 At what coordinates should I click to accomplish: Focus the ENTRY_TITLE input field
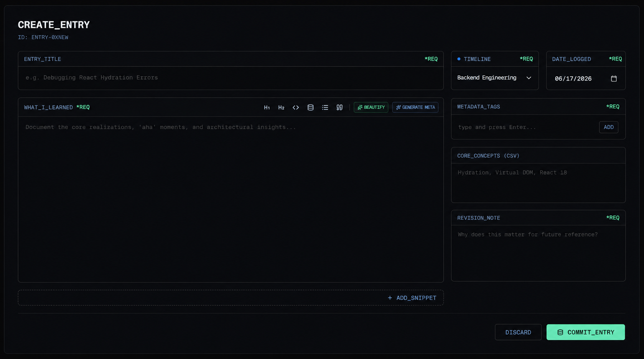(231, 78)
